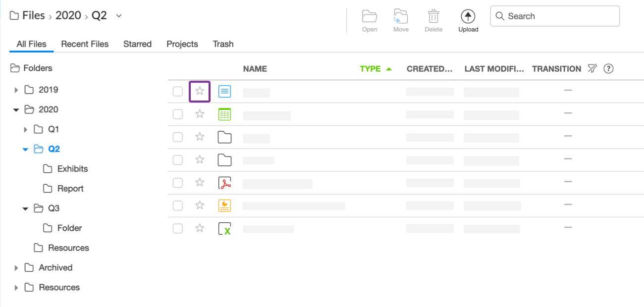This screenshot has height=307, width=644.
Task: Check the box for the PDF file row
Action: pyautogui.click(x=178, y=183)
